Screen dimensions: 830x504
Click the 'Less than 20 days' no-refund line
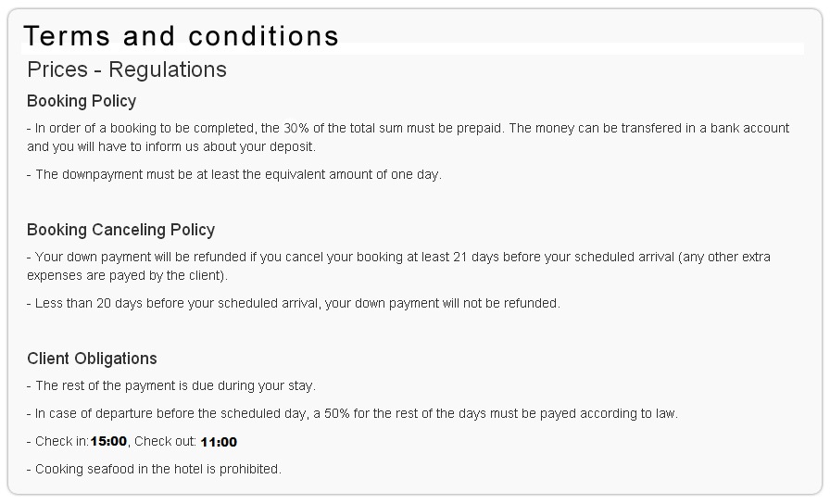point(294,303)
